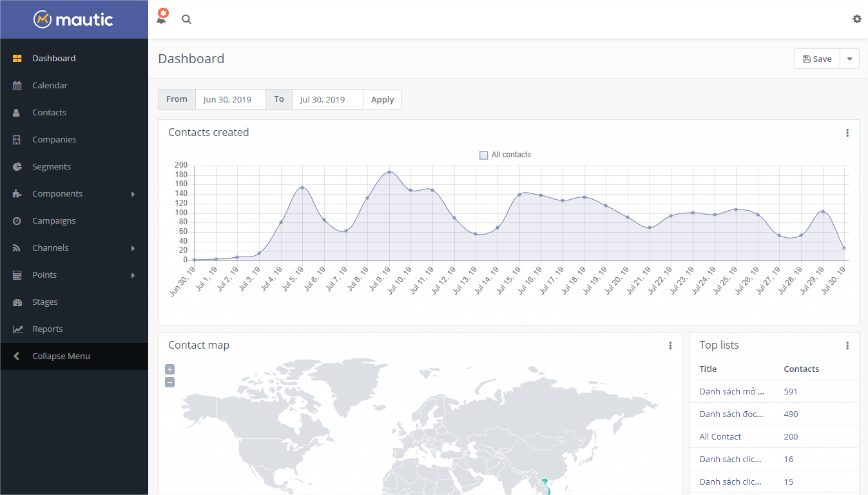Collapse Menu using the sidebar toggle
This screenshot has width=868, height=495.
click(x=61, y=356)
